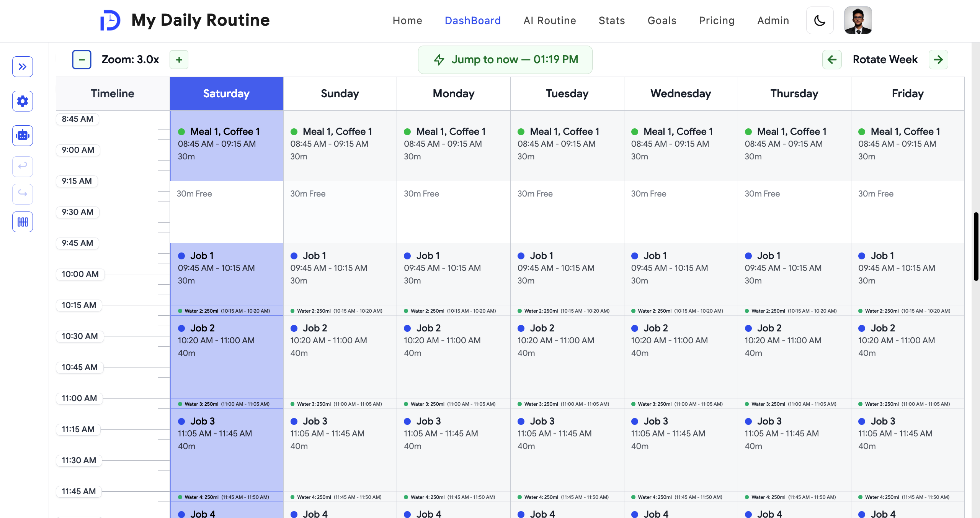Open the Stats page
980x518 pixels.
point(612,20)
